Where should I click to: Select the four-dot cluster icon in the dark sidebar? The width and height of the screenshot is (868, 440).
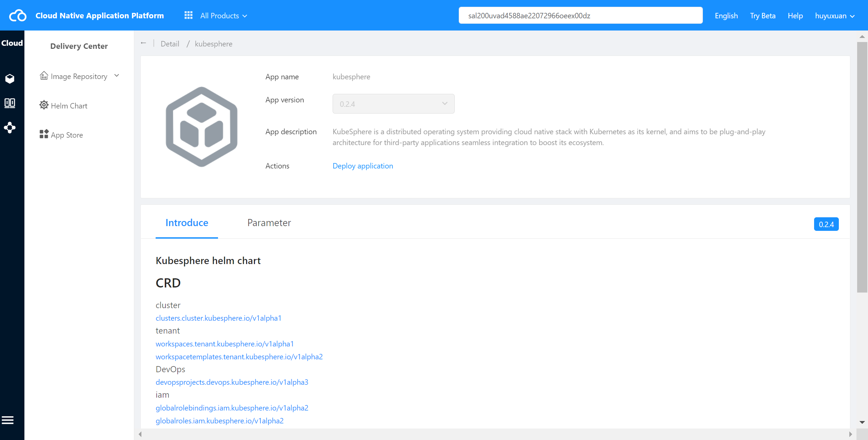[x=10, y=127]
